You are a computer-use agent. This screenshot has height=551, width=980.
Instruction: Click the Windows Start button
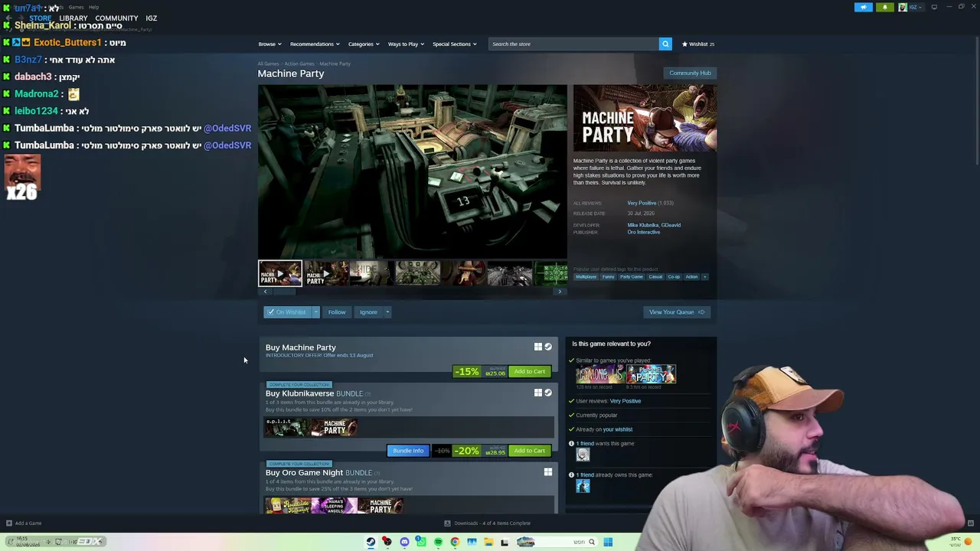point(608,542)
